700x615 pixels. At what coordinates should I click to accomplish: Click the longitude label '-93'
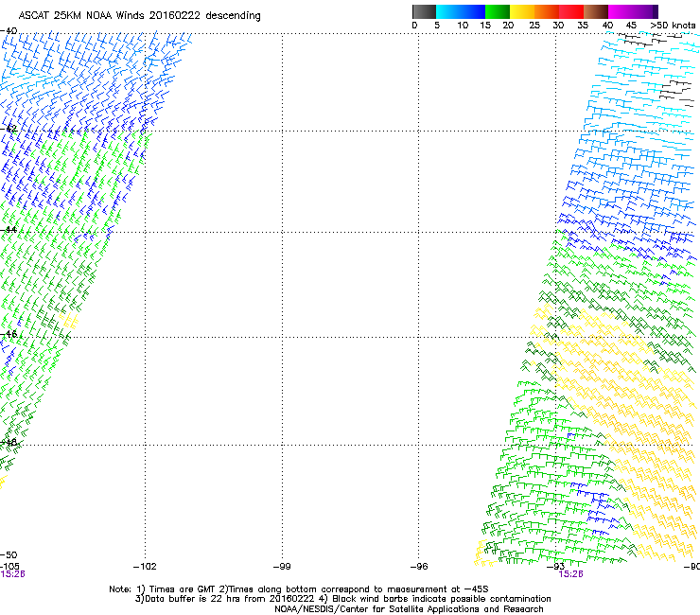(x=556, y=567)
